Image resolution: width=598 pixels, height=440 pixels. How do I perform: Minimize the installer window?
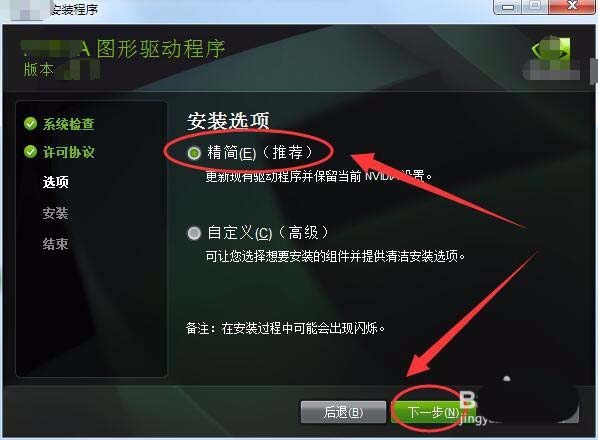(507, 7)
